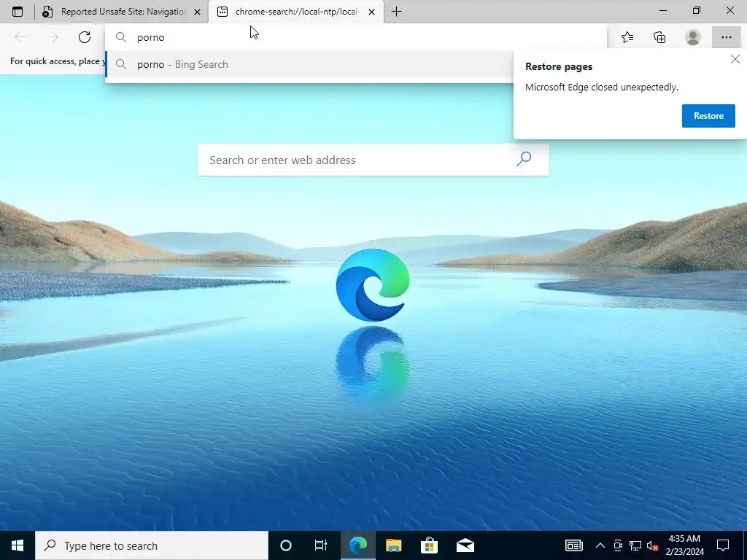
Task: Open the vertical tabs panel icon
Action: point(18,12)
